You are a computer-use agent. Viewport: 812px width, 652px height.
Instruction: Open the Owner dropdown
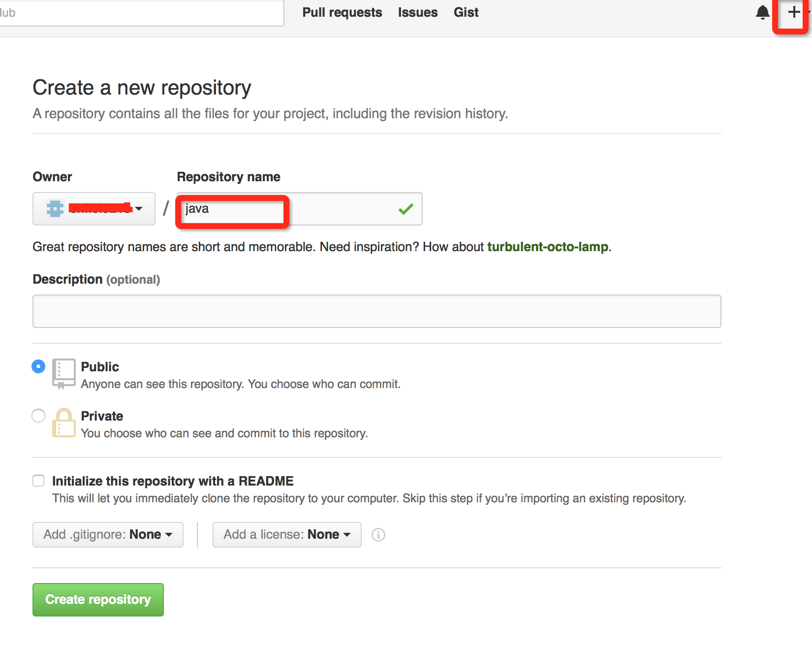click(x=94, y=209)
